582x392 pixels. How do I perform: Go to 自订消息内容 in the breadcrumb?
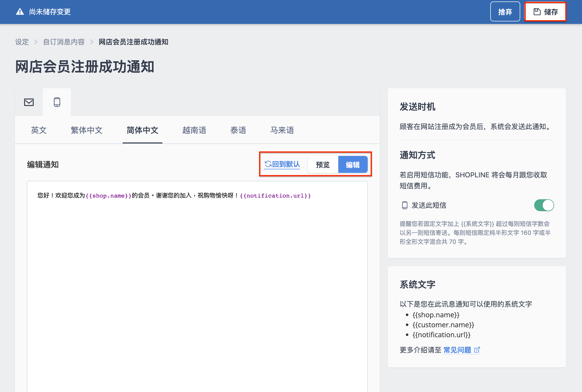click(64, 42)
